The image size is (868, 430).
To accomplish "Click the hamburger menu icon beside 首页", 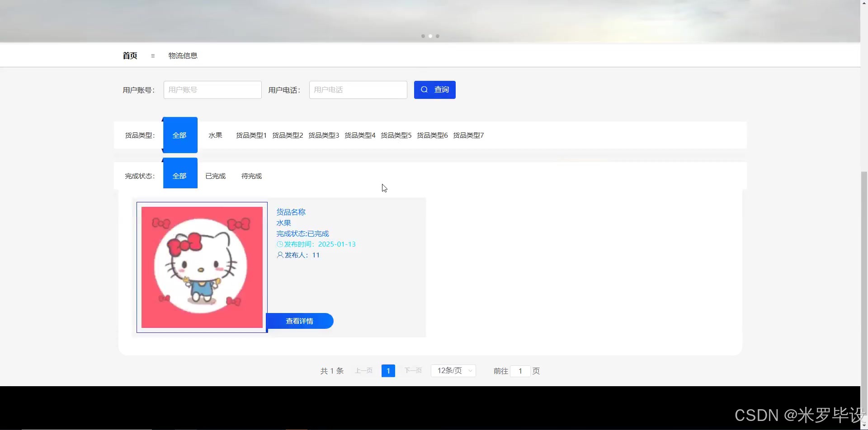I will click(x=153, y=56).
